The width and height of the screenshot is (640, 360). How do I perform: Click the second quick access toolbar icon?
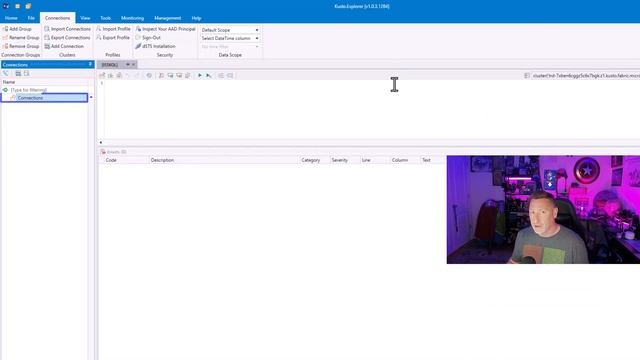coord(18,6)
